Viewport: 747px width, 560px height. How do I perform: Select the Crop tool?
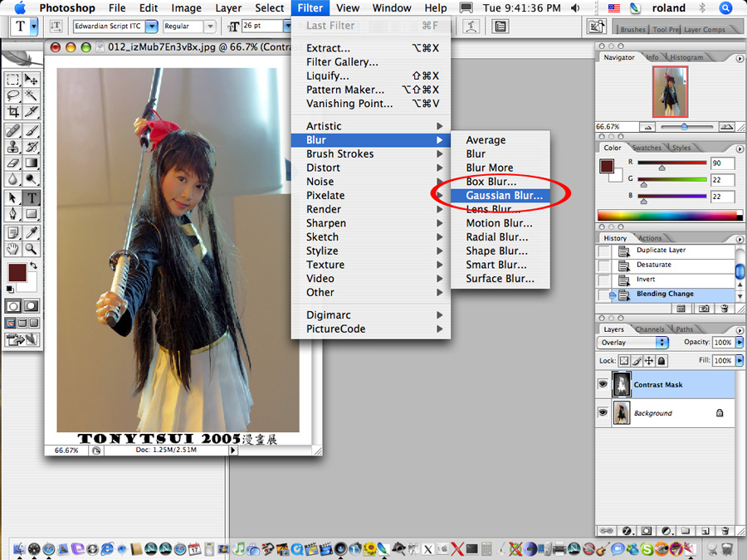tap(13, 112)
